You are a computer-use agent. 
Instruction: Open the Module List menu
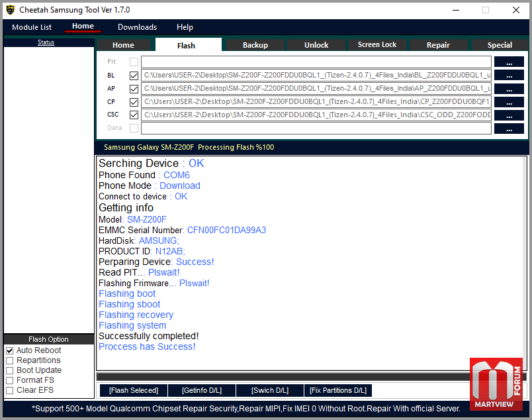pyautogui.click(x=32, y=27)
